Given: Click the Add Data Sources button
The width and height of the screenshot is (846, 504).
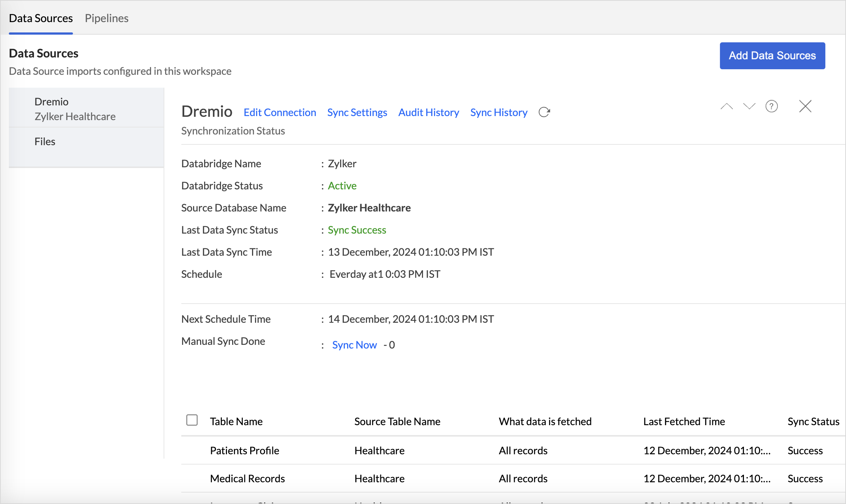Looking at the screenshot, I should point(772,56).
